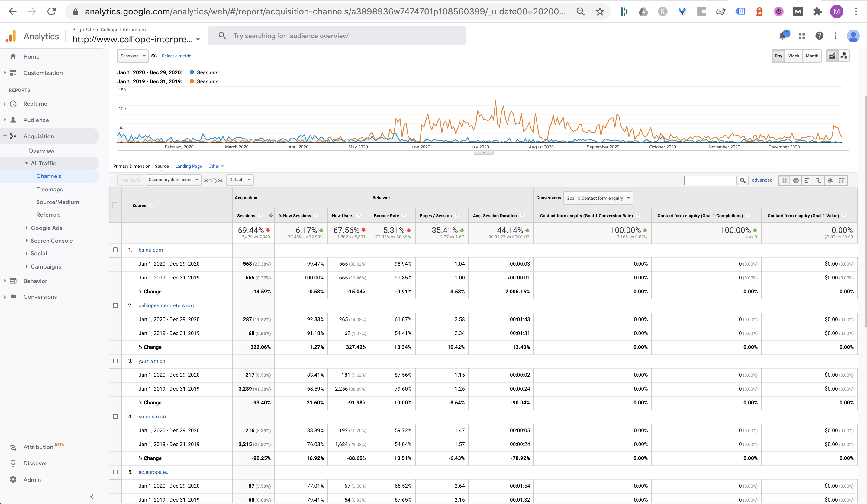Check the baidu.com row checkbox
The image size is (867, 504).
[x=116, y=250]
